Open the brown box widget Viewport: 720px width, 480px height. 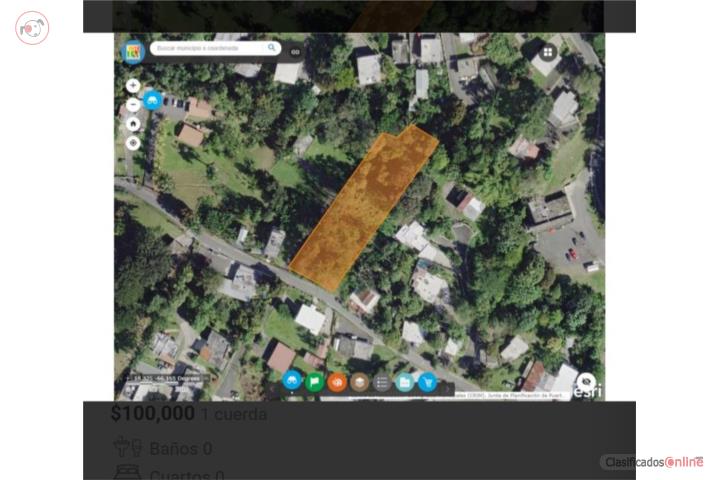[x=360, y=382]
